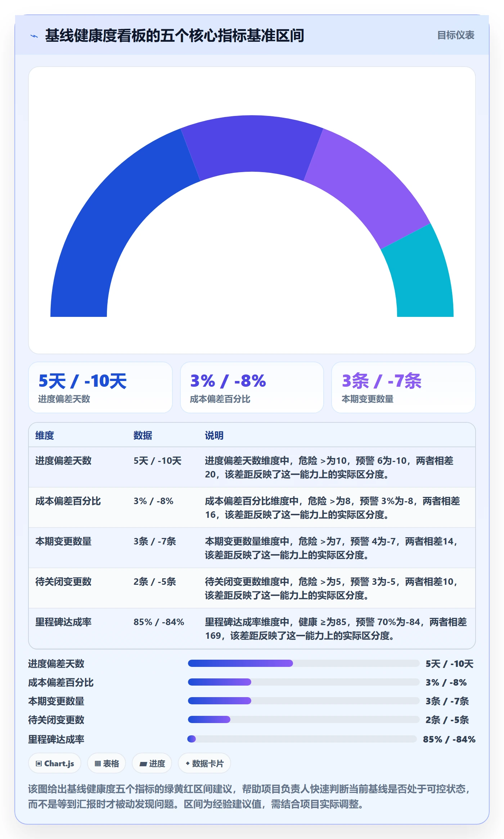Viewport: 504px width, 839px height.
Task: Click the table description mentioning 两者相差 20
Action: (x=329, y=467)
